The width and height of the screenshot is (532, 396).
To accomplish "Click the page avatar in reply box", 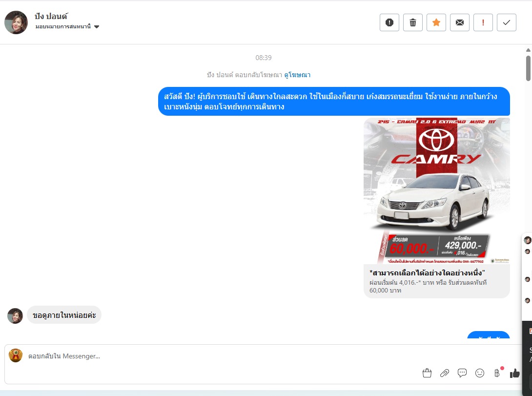I will pyautogui.click(x=16, y=355).
